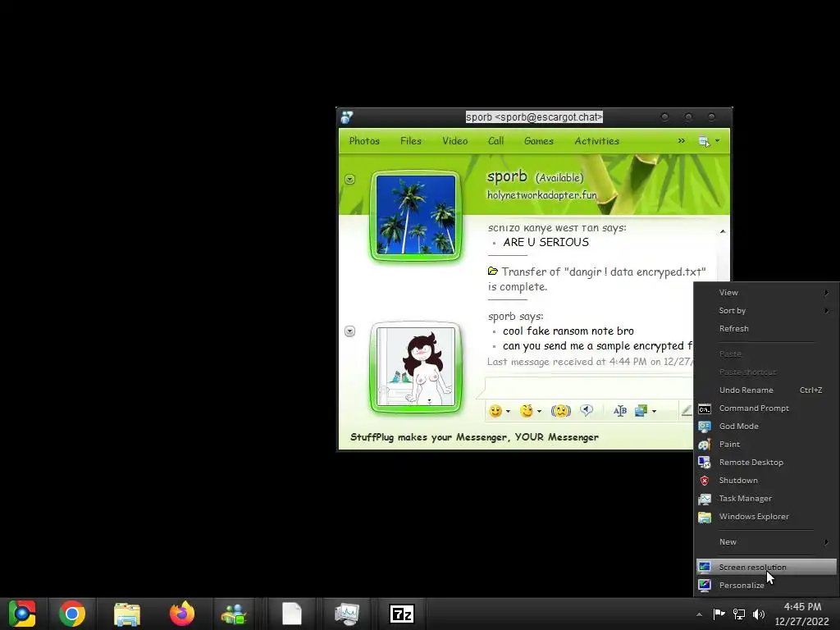The image size is (840, 630).
Task: Click the wink emoticon icon
Action: pos(527,411)
